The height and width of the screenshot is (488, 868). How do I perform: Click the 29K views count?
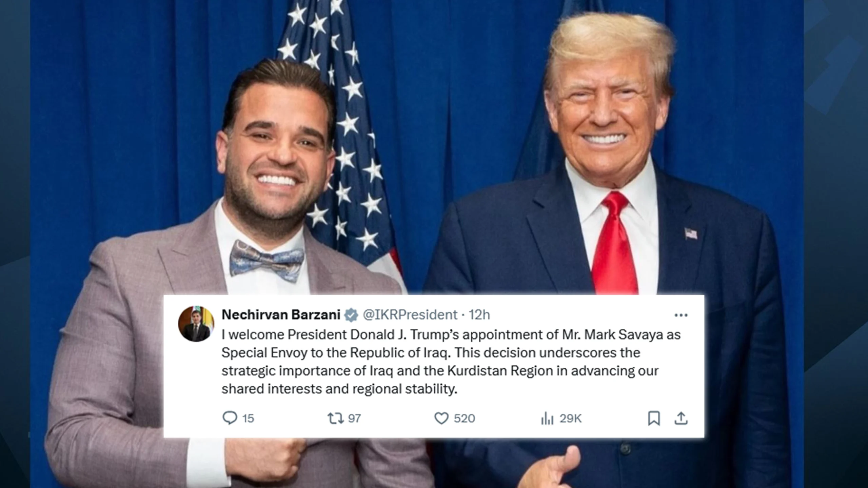(571, 419)
